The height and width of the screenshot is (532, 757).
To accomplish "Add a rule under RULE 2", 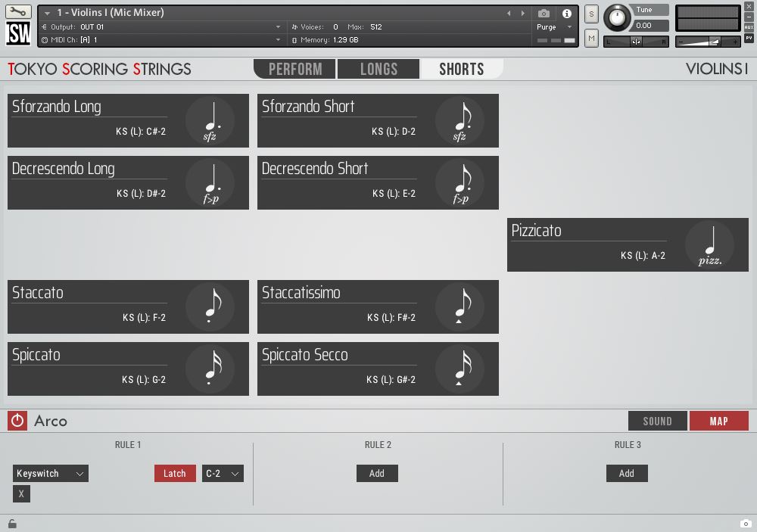I will click(x=377, y=473).
